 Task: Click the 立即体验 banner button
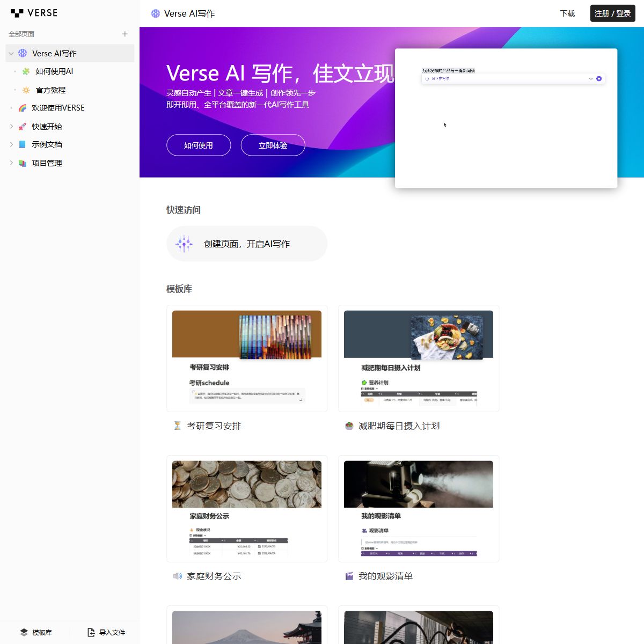click(273, 145)
